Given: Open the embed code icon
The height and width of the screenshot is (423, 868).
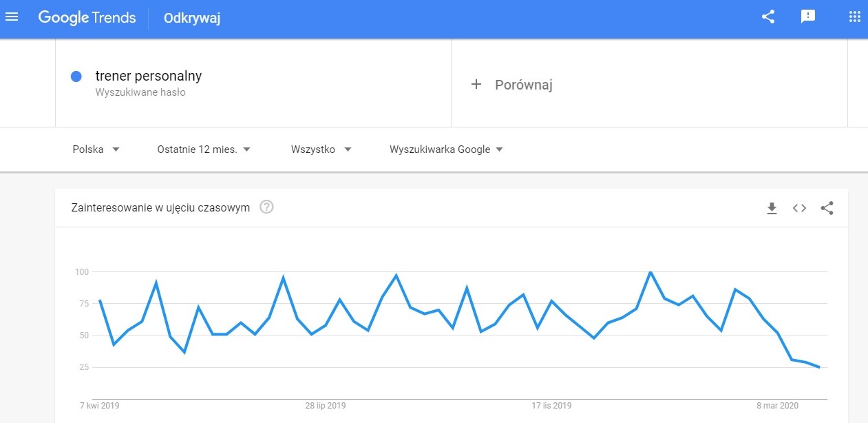Looking at the screenshot, I should [x=799, y=208].
